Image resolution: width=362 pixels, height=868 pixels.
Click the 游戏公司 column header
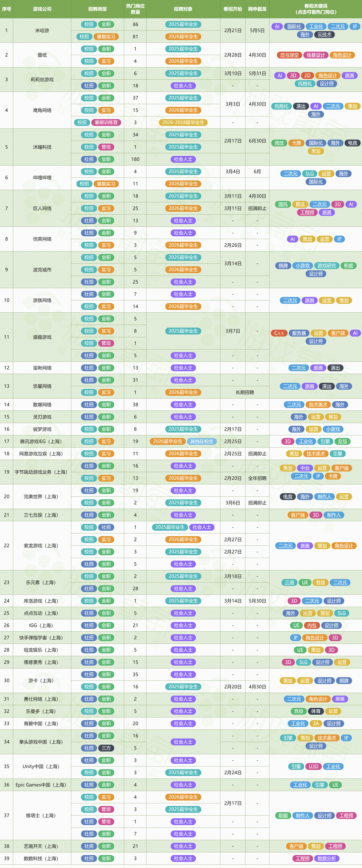(42, 9)
